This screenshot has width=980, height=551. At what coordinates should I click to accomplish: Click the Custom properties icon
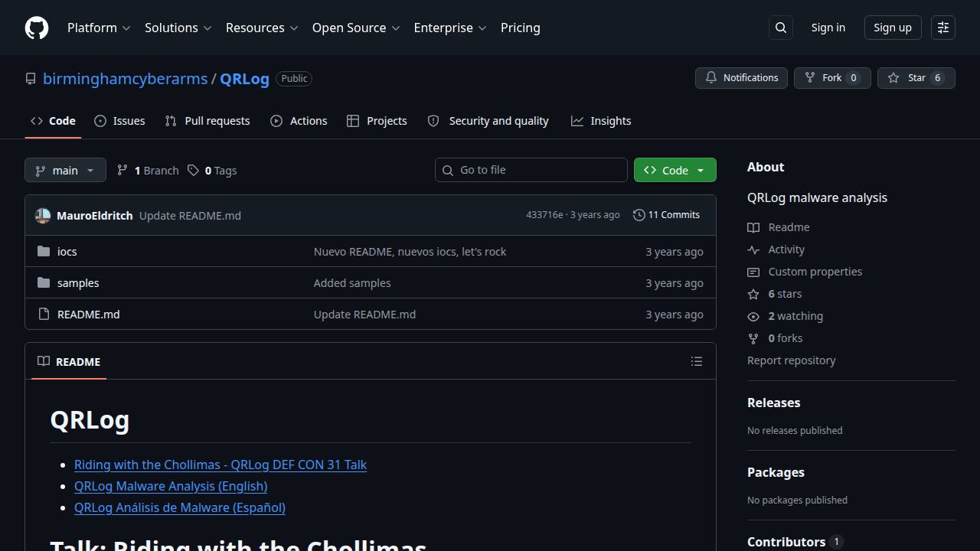click(x=753, y=272)
